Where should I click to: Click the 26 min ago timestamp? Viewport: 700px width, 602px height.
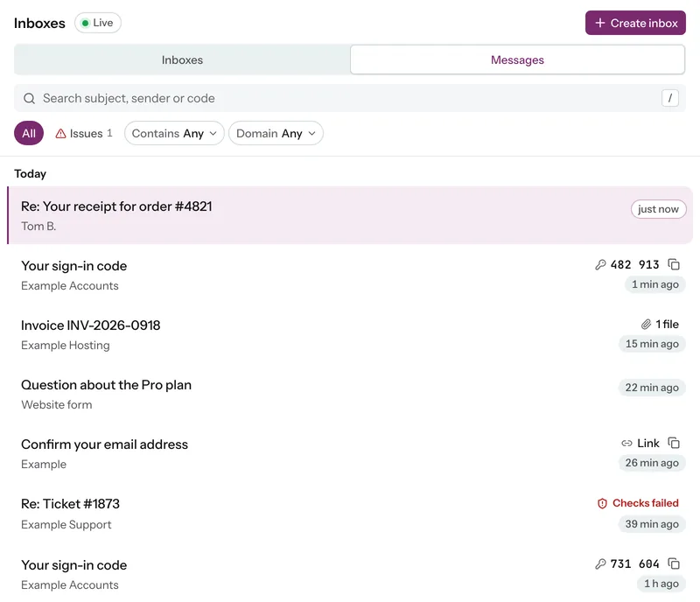tap(652, 463)
